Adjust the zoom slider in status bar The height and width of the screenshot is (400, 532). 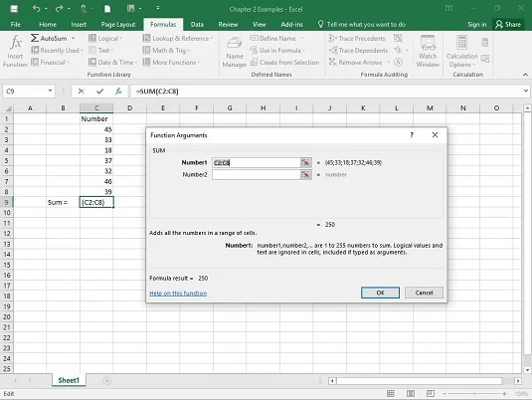tap(474, 394)
